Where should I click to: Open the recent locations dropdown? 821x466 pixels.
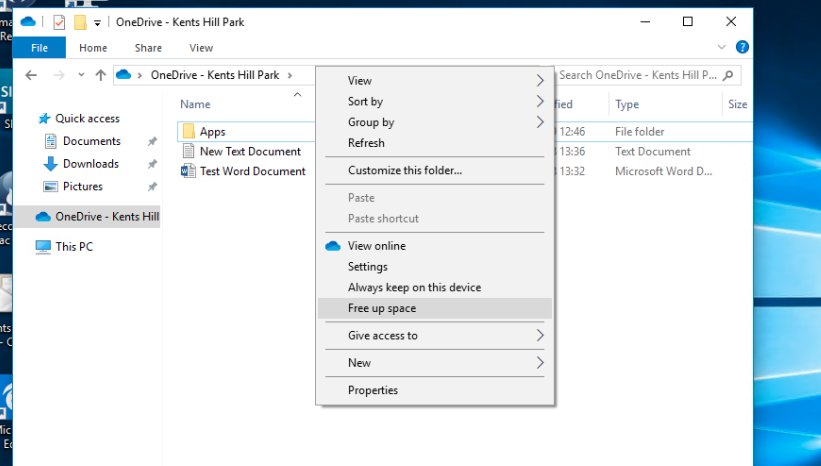click(81, 75)
